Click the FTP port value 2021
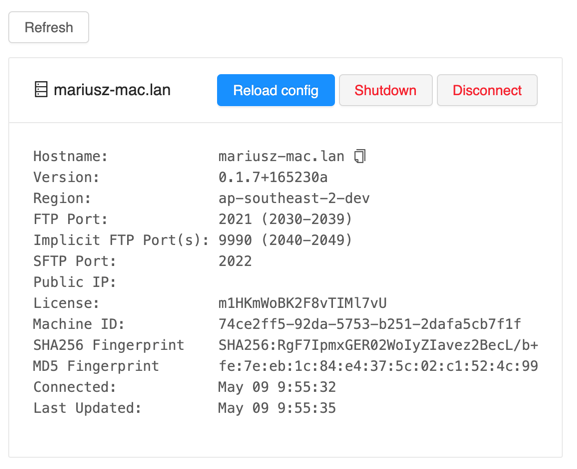The width and height of the screenshot is (577, 469). coord(235,219)
